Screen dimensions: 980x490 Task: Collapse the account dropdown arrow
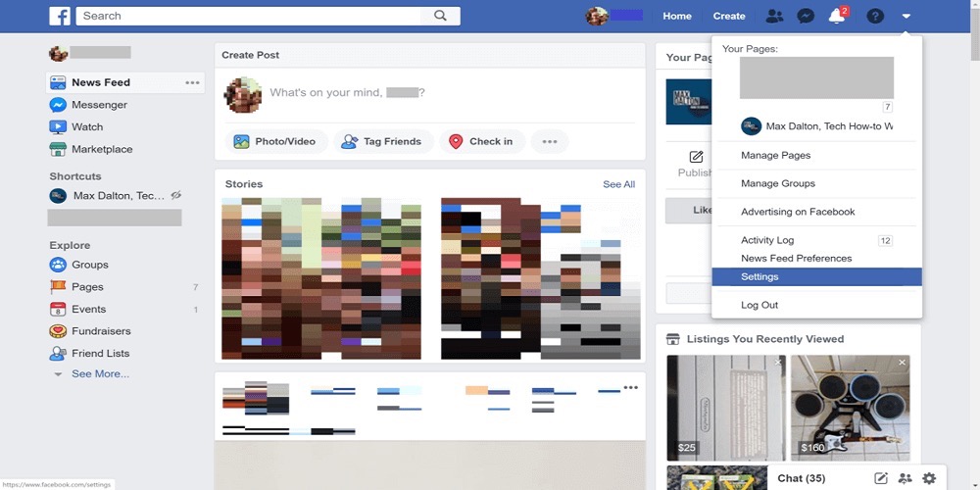(906, 17)
